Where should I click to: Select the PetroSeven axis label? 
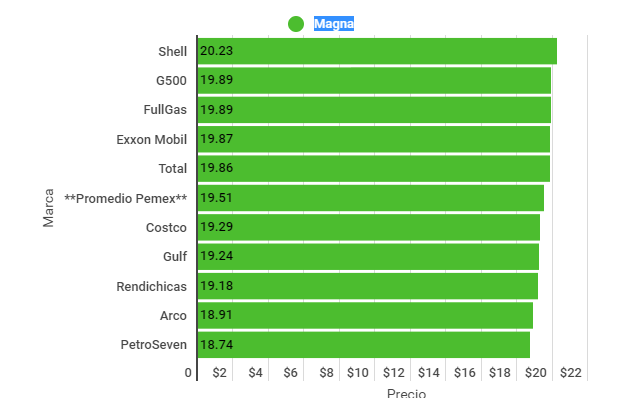pos(154,345)
